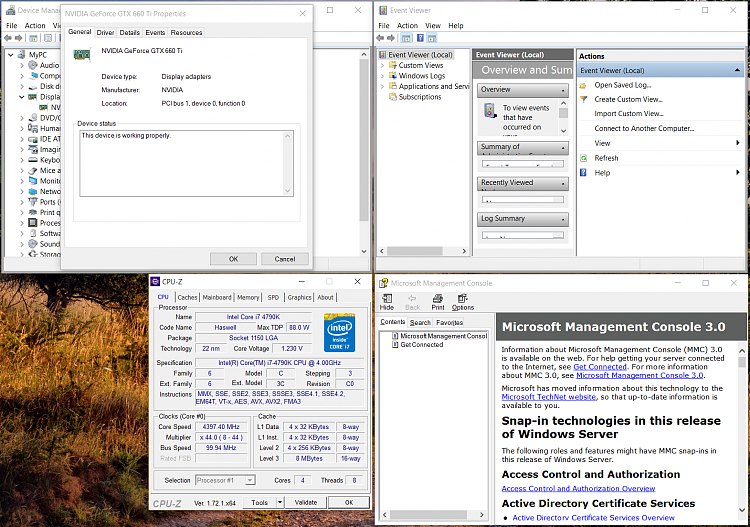The height and width of the screenshot is (527, 750).
Task: Click the Monitors icon in Device Manager
Action: (33, 181)
